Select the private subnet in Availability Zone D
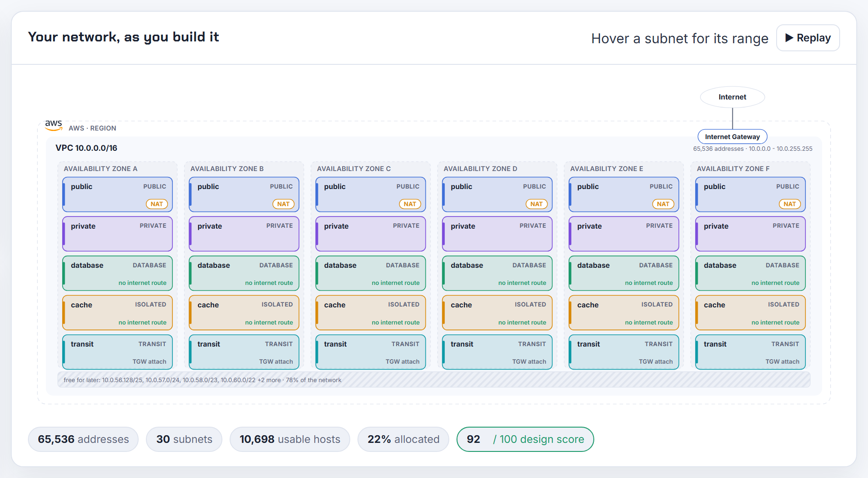 tap(497, 234)
